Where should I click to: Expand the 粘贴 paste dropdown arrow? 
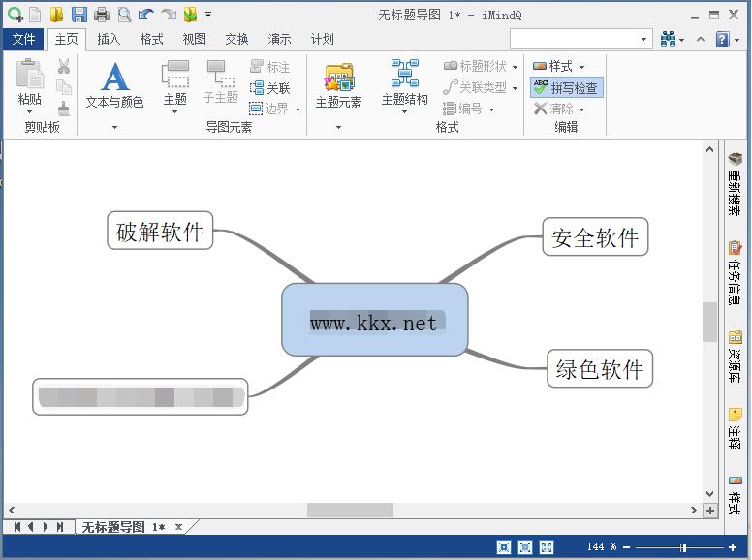29,112
